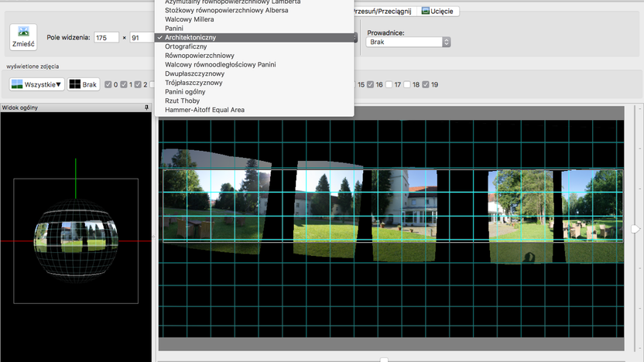
Task: Select the checked Architektoniczny projection
Action: pos(254,37)
